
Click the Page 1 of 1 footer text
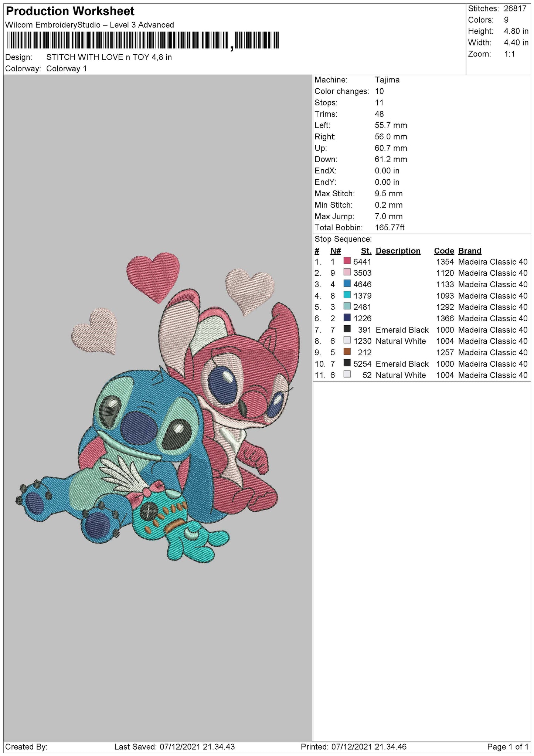pos(507,747)
